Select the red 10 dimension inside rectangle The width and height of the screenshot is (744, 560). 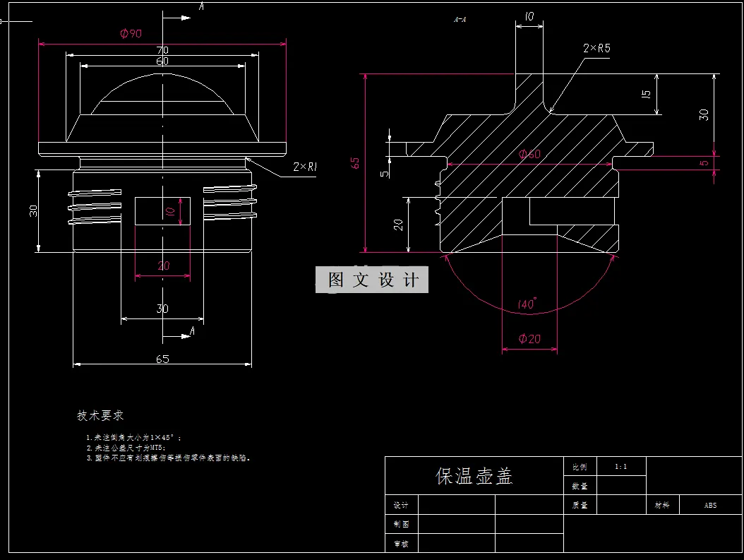pyautogui.click(x=170, y=210)
